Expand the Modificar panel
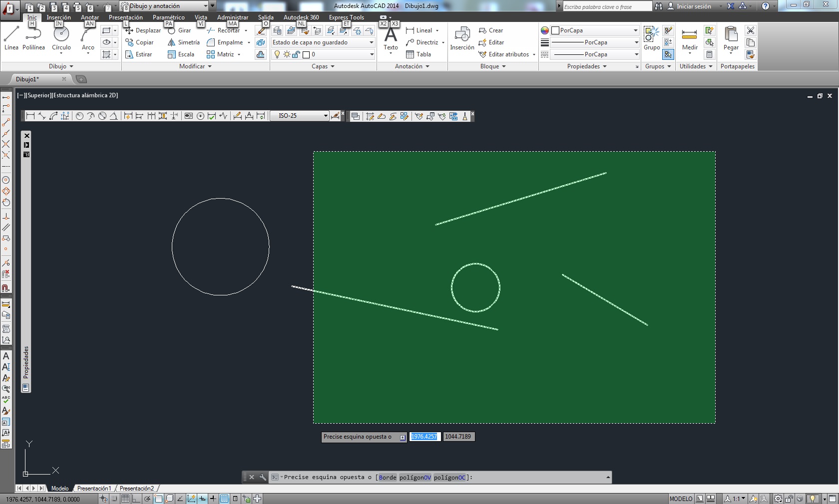 (x=195, y=66)
